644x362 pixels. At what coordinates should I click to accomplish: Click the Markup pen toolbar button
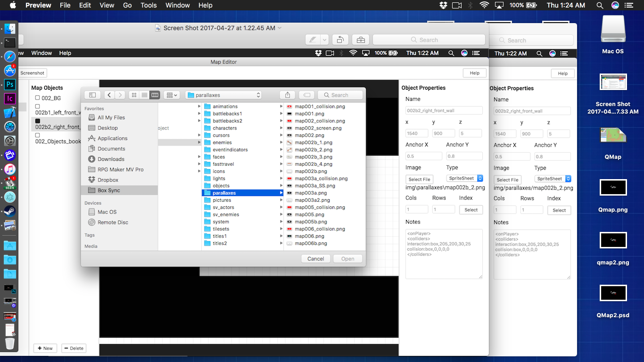(313, 40)
